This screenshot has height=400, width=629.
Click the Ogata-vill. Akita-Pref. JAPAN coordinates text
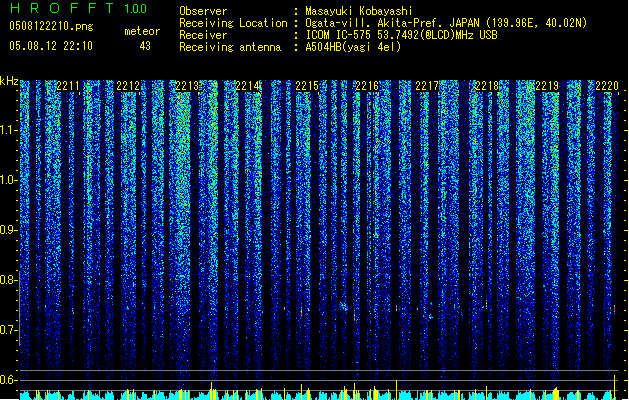(446, 23)
